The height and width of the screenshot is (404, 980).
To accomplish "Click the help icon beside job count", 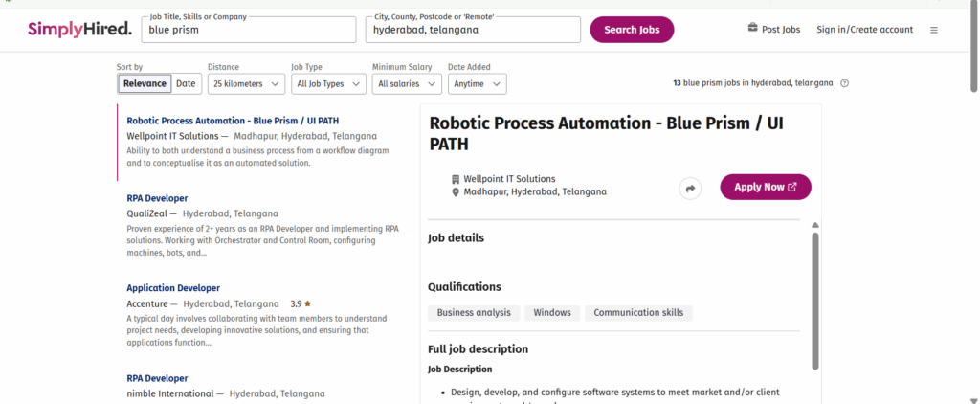I will click(844, 83).
